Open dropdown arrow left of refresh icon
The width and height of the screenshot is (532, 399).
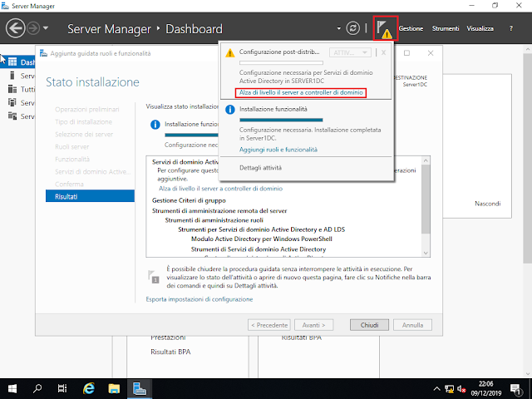(338, 28)
